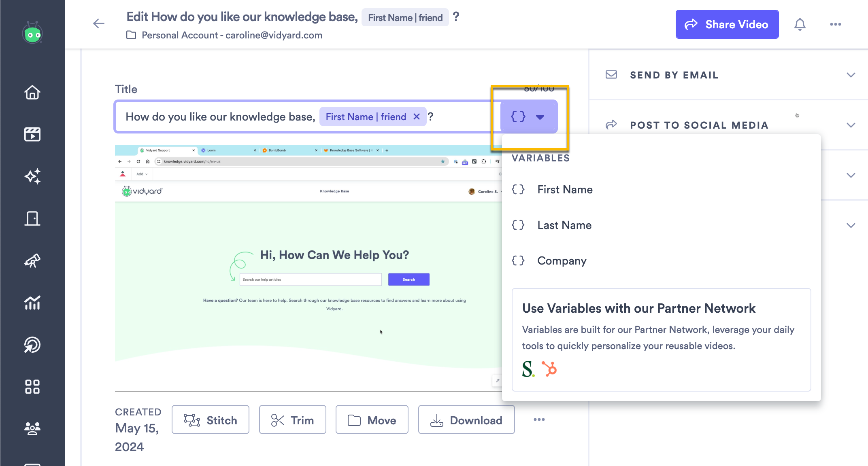
Task: Expand the fourth collapsed panel chevron
Action: pyautogui.click(x=851, y=225)
